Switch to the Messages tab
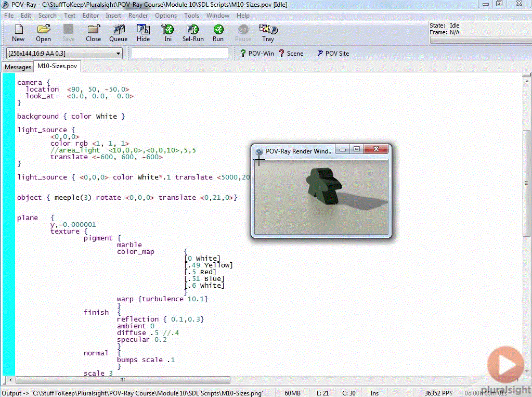This screenshot has width=532, height=397. coord(18,67)
